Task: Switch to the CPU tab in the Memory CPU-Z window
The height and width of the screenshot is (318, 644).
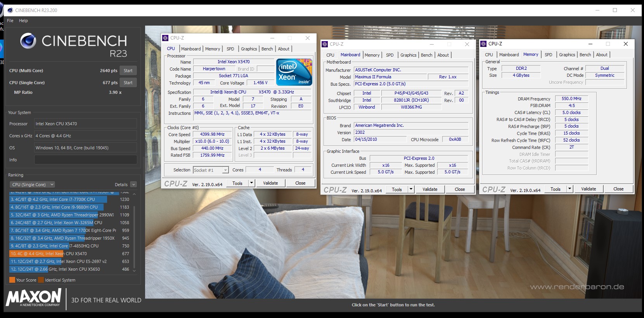Action: tap(489, 55)
